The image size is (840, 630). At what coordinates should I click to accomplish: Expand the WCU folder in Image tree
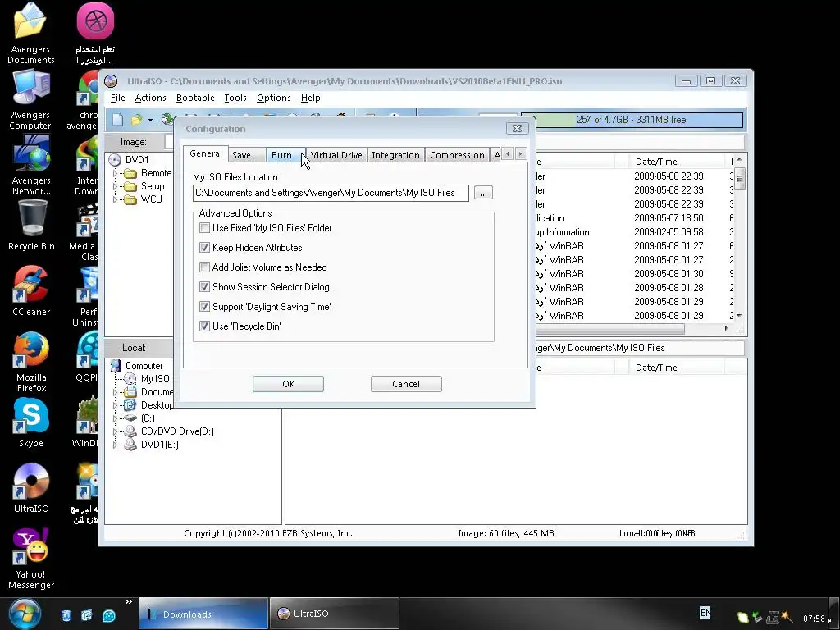pyautogui.click(x=115, y=199)
